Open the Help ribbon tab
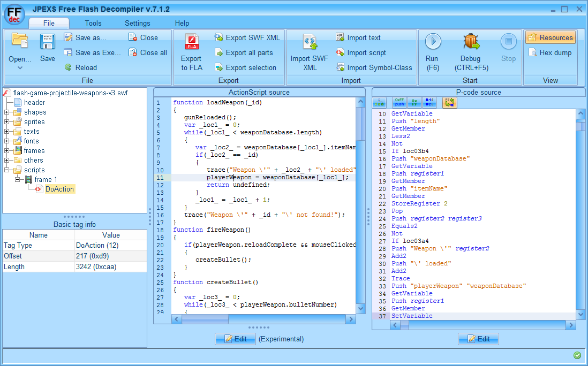588x366 pixels. pos(182,23)
